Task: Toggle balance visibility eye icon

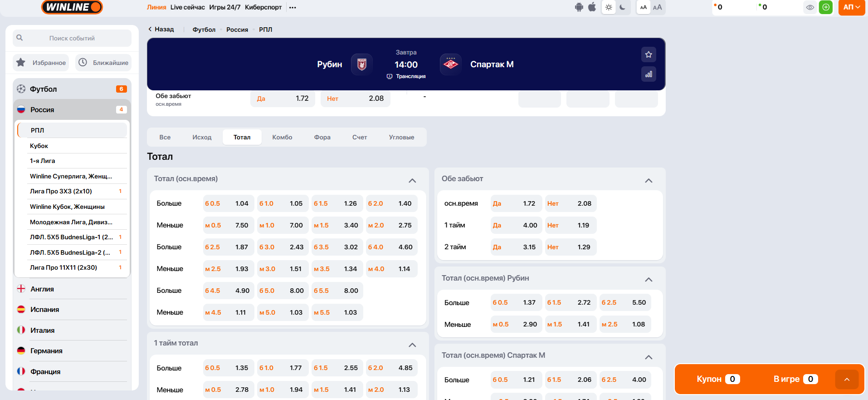Action: (x=810, y=7)
